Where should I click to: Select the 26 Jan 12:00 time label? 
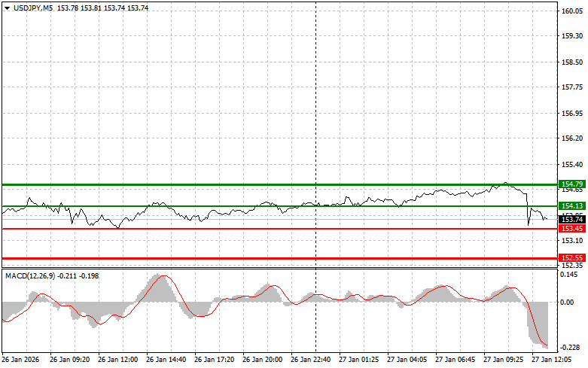coord(117,360)
